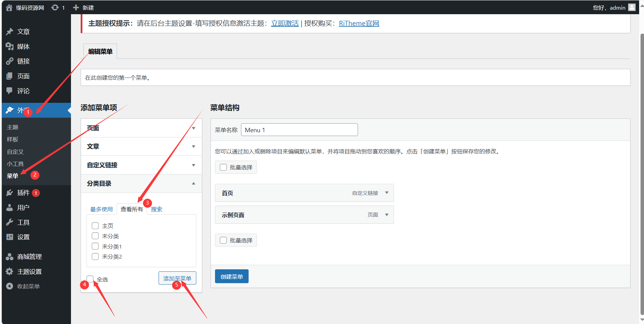This screenshot has width=644, height=324.
Task: Open the admin user avatar
Action: (x=632, y=7)
